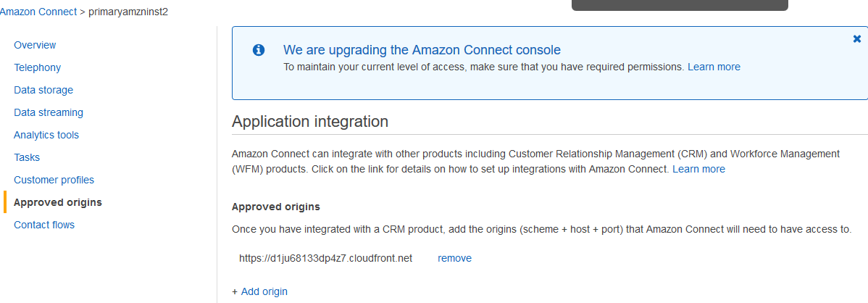Click the blue info icon in banner
Screen dimensions: 868x303
(x=258, y=50)
